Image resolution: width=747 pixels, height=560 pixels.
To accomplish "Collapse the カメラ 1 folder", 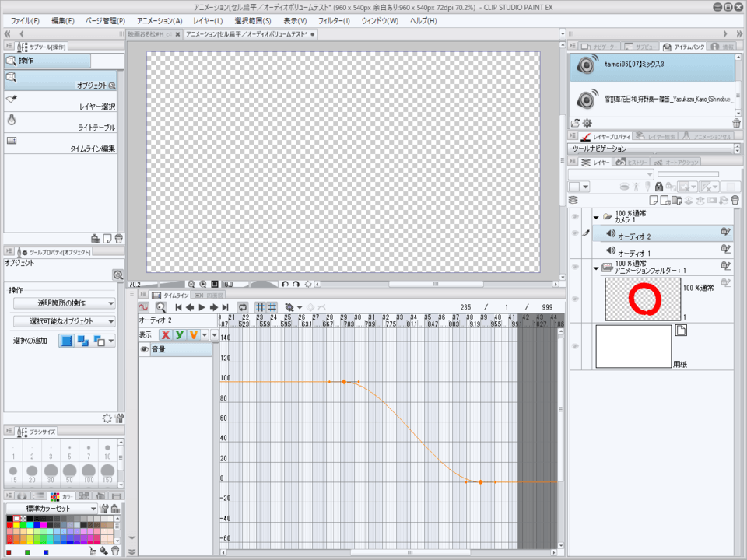I will click(596, 217).
